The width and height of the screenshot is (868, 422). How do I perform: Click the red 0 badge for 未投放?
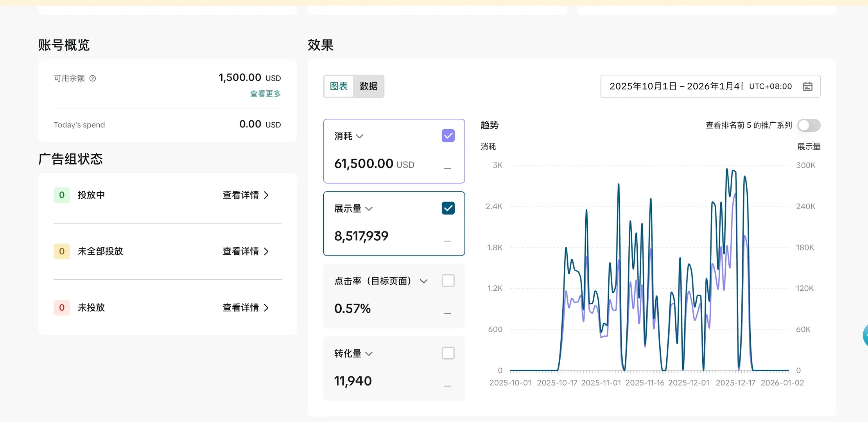[x=62, y=308]
